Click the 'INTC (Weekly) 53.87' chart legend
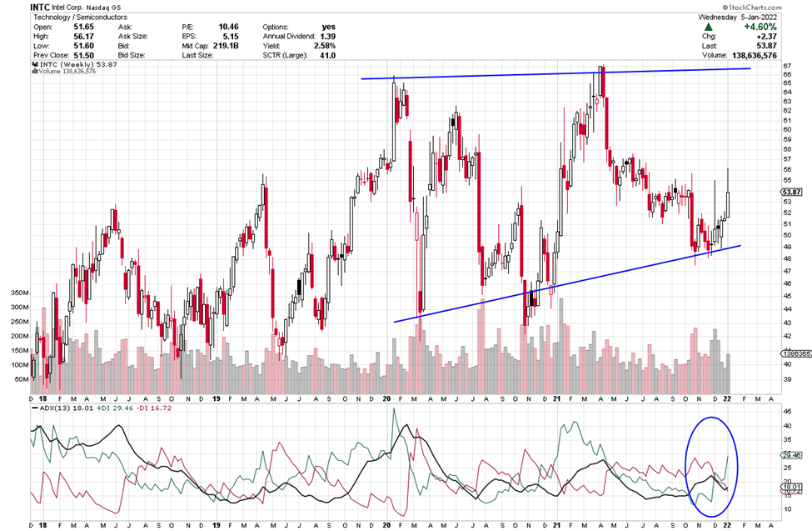Screen dimensions: 812x531 pyautogui.click(x=79, y=64)
